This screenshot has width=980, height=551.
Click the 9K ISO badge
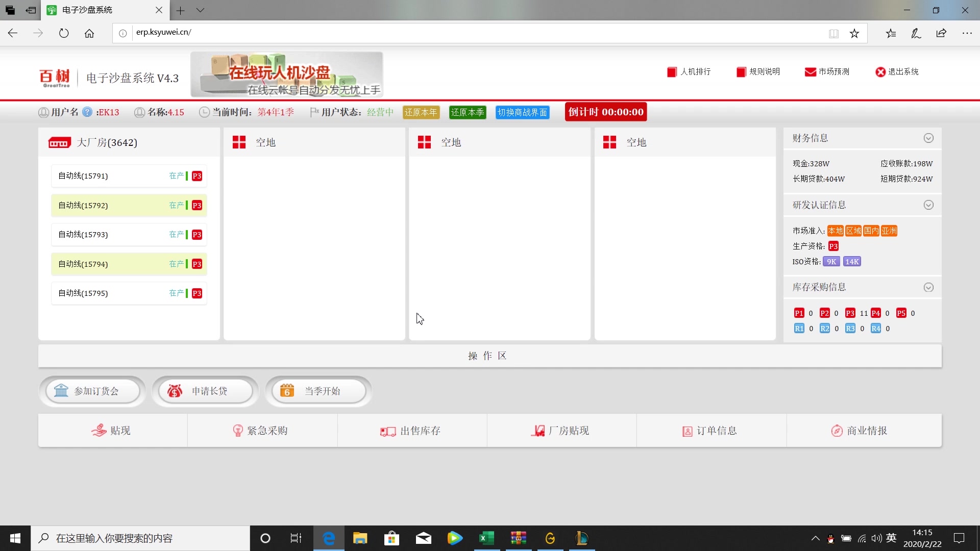(x=831, y=262)
